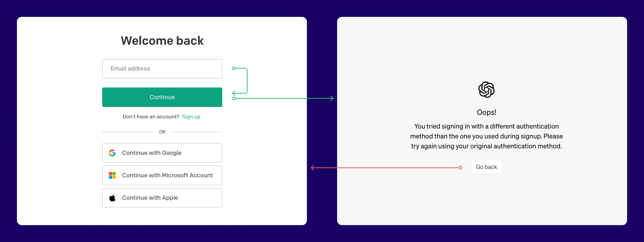This screenshot has height=242, width=644.
Task: Click the green circle marker beside Email field
Action: tap(234, 68)
